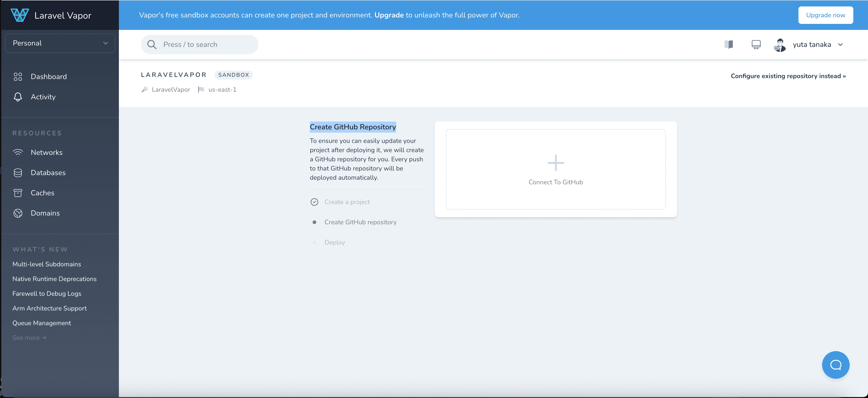This screenshot has height=398, width=868.
Task: Click the monitor display icon in header
Action: (x=756, y=45)
